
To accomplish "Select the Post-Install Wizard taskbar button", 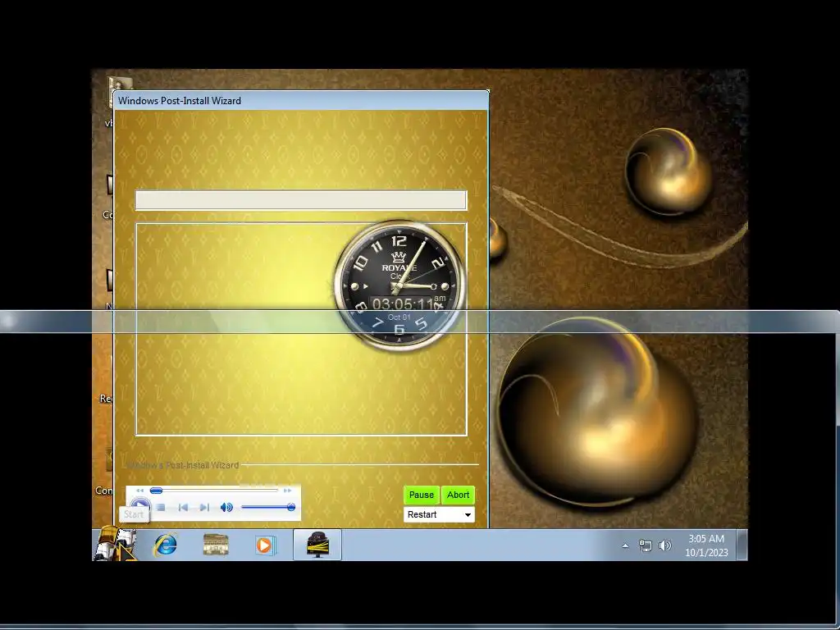I will (317, 545).
